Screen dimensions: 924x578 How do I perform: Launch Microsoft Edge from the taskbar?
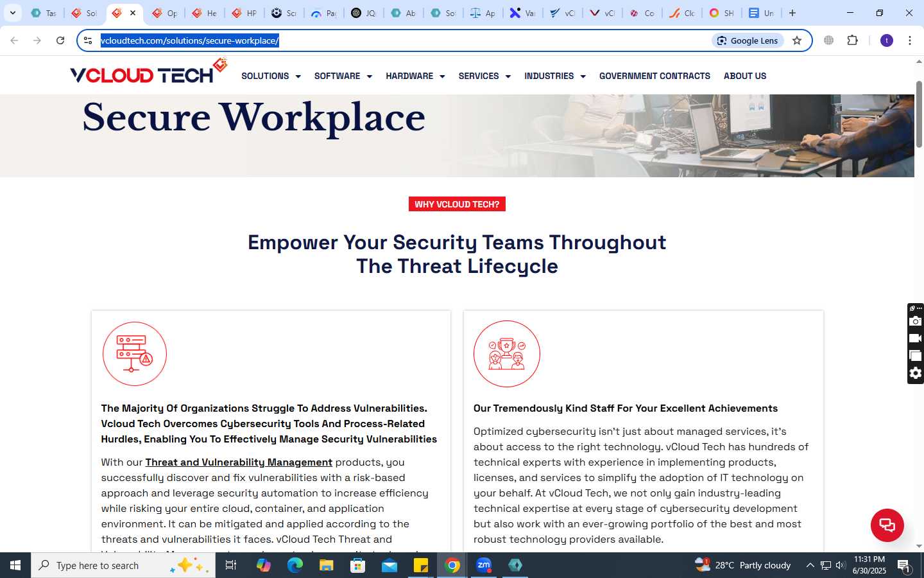point(295,565)
